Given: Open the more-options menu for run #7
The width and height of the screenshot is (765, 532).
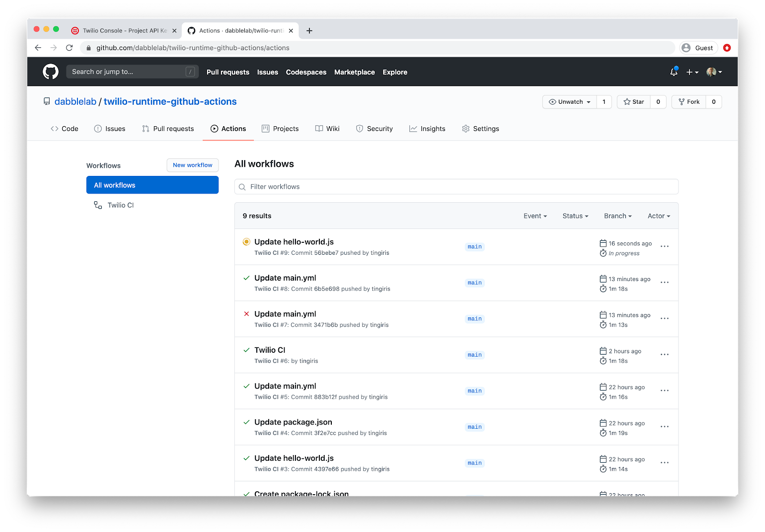Looking at the screenshot, I should [x=665, y=318].
